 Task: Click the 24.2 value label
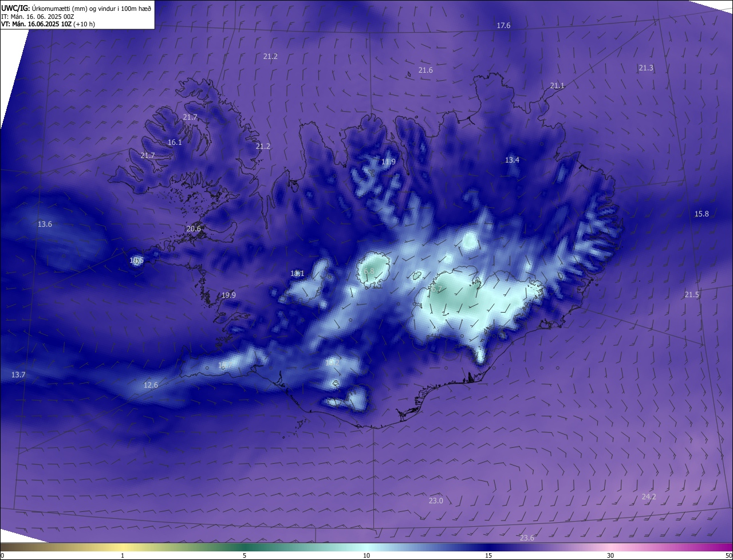pos(649,497)
